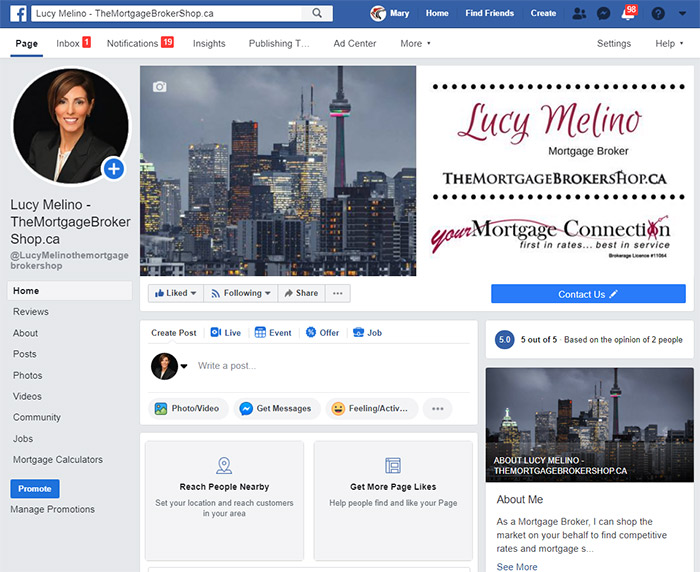This screenshot has height=572, width=700.
Task: Click See More in About Me
Action: pos(517,567)
